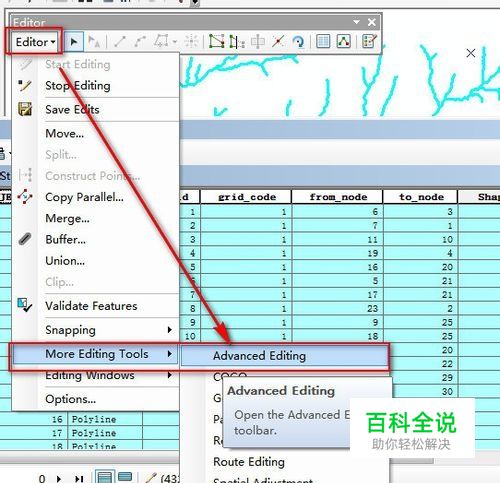Click the to_node column header
The height and width of the screenshot is (483, 500).
pyautogui.click(x=421, y=197)
